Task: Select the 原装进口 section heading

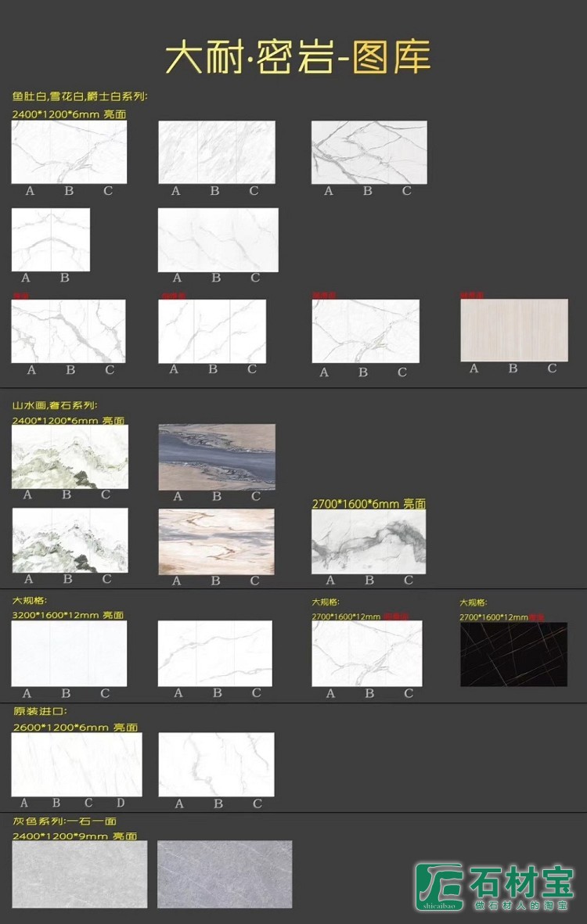Action: point(40,711)
